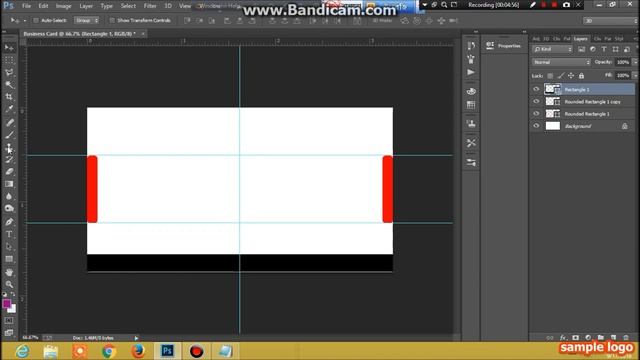Enable Auto-Select checkbox
Screen dimensions: 640x360
(36, 20)
